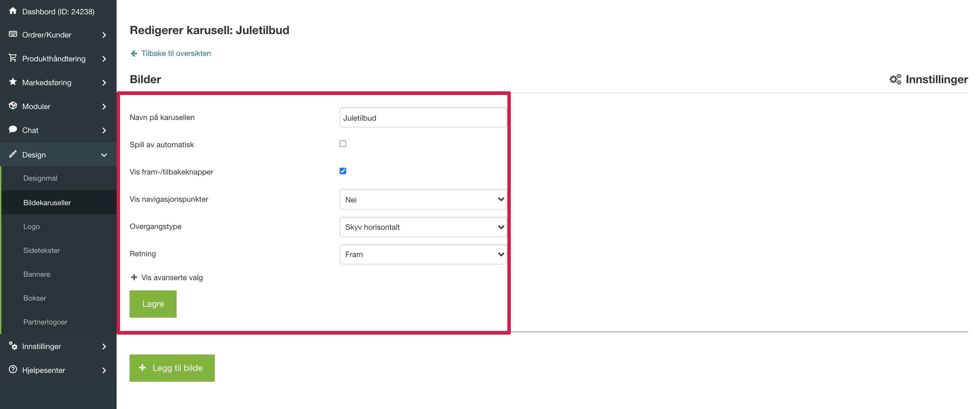Collapse Design section with its chevron
Image resolution: width=980 pixels, height=409 pixels.
tap(104, 155)
